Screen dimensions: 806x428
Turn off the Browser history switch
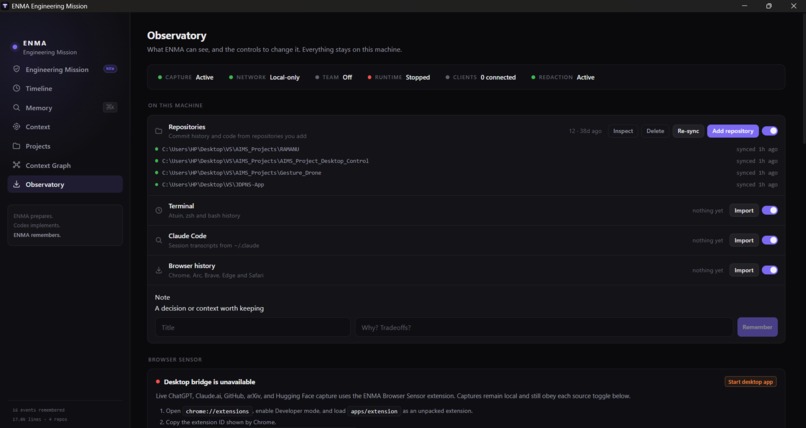pyautogui.click(x=770, y=270)
